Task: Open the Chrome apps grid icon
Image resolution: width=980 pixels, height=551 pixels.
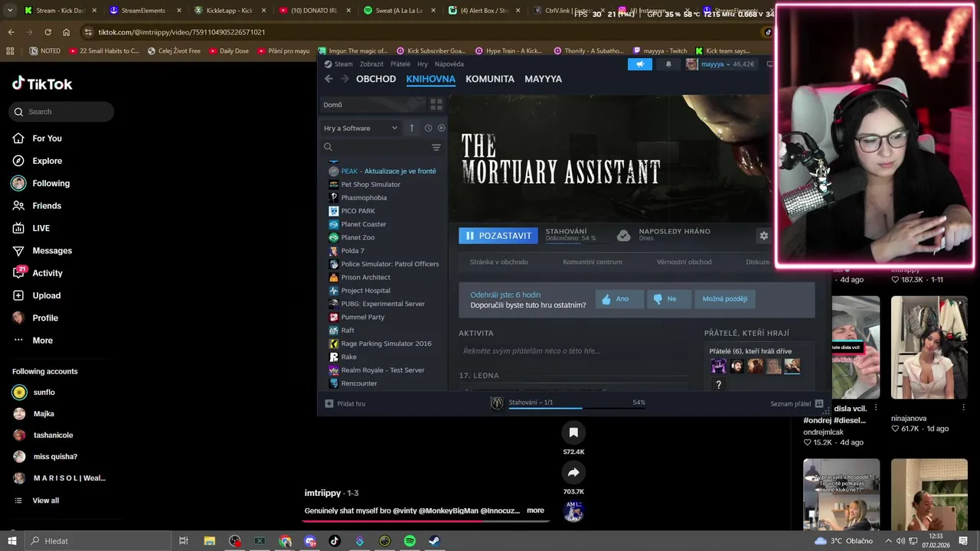Action: click(x=10, y=51)
